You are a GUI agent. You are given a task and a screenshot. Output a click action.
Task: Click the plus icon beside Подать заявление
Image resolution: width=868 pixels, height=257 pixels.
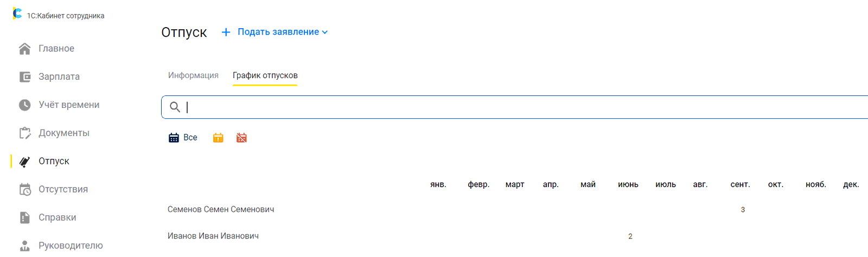226,33
